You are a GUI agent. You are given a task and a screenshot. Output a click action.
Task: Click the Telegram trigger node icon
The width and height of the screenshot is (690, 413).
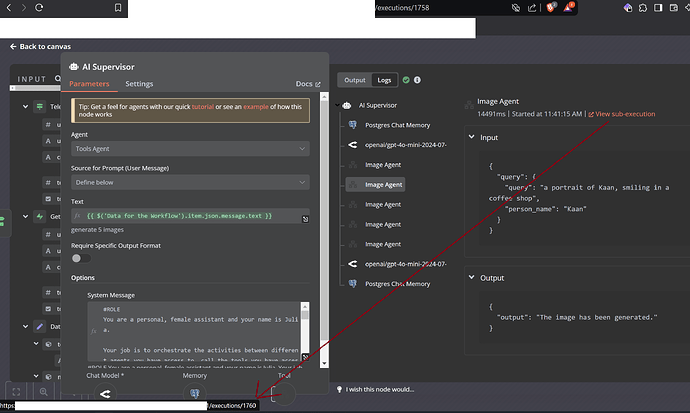click(x=40, y=106)
